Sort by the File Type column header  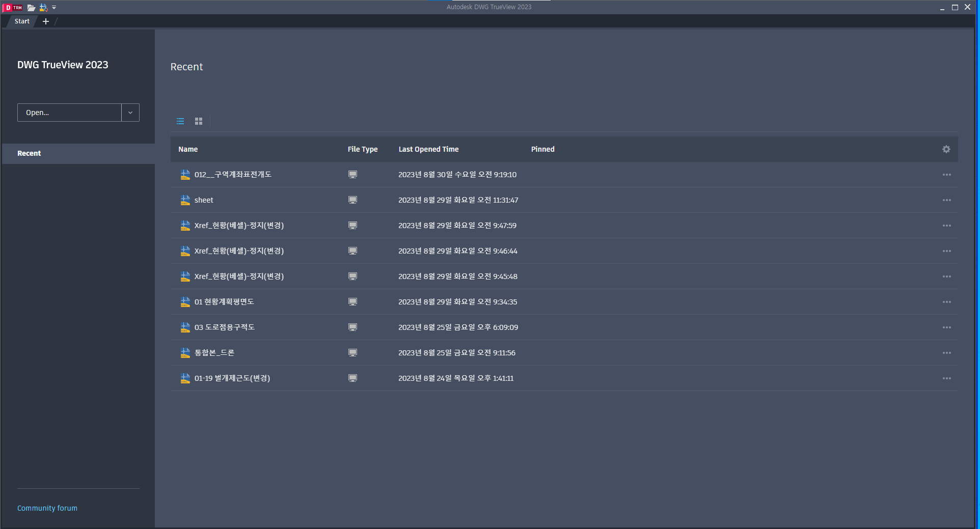pos(363,149)
